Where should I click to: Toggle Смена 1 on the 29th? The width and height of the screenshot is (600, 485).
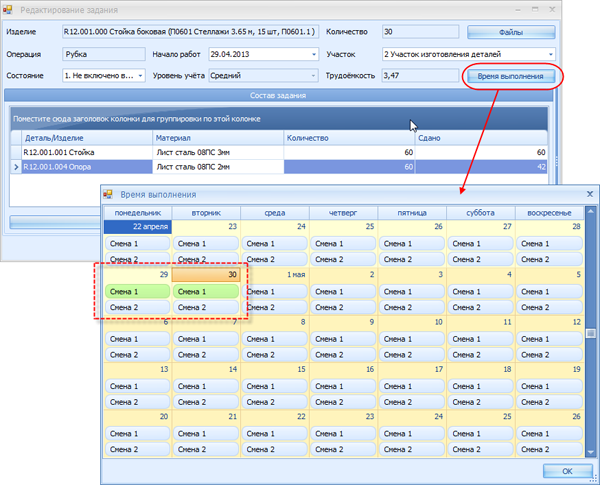click(137, 292)
